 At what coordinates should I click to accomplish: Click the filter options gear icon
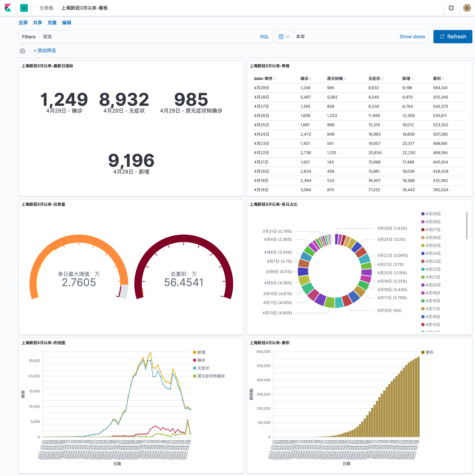pyautogui.click(x=22, y=51)
